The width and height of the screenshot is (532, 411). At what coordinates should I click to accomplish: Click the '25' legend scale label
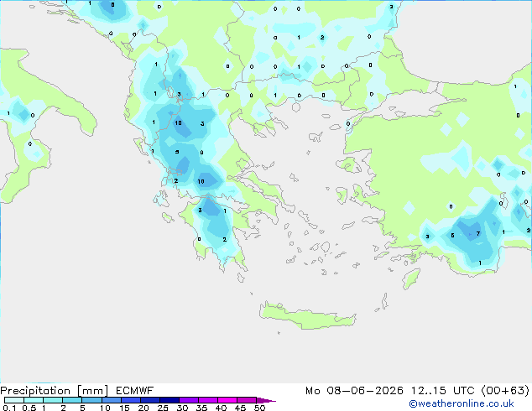coord(163,408)
